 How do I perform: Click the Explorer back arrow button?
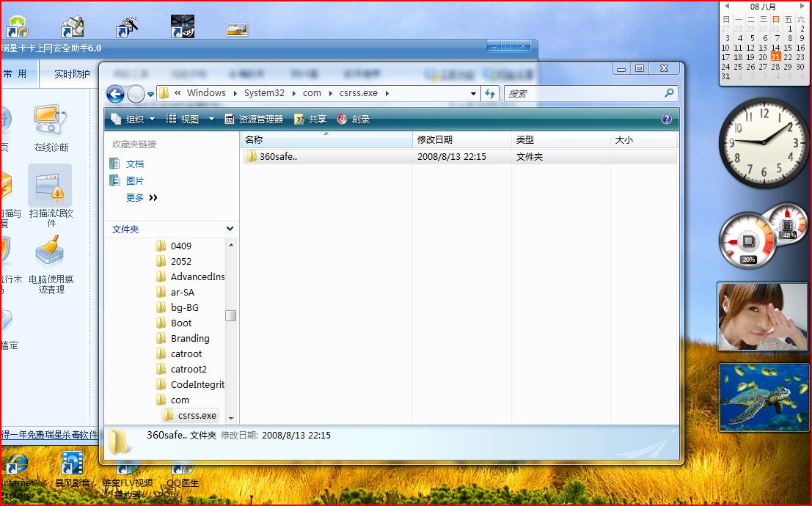[x=115, y=94]
